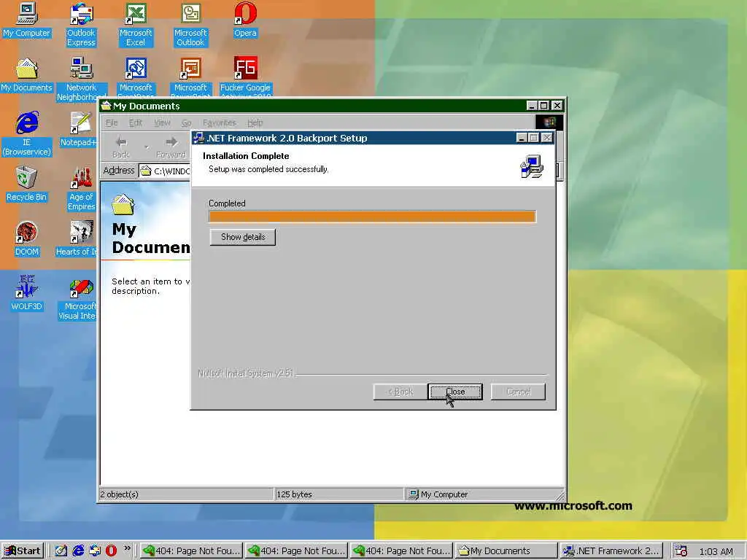
Task: Click '2 object(s)' in status bar
Action: click(x=120, y=494)
